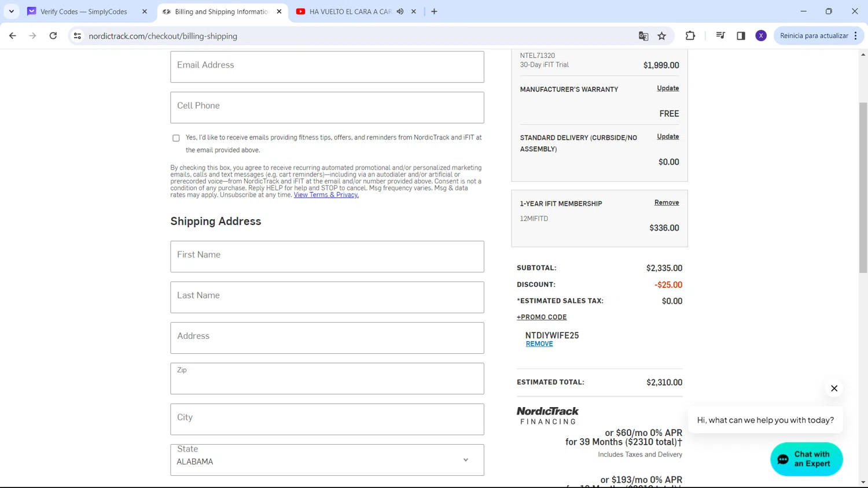Click the $1,999.00 product price

(x=661, y=65)
